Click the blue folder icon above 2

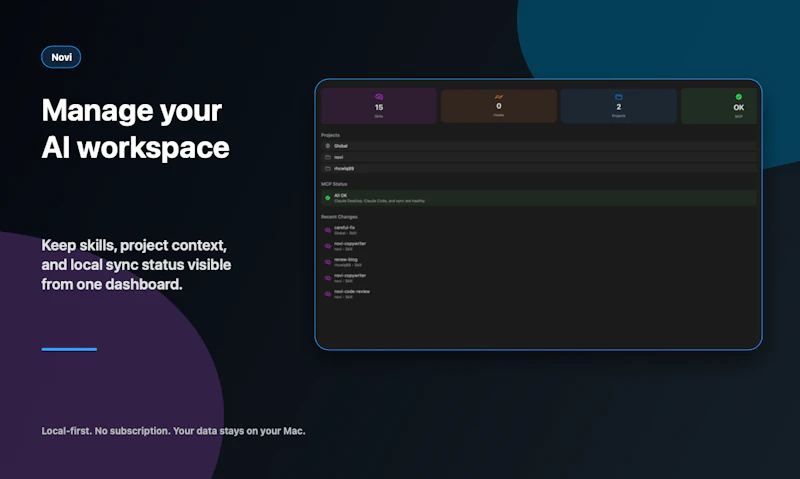pos(618,97)
